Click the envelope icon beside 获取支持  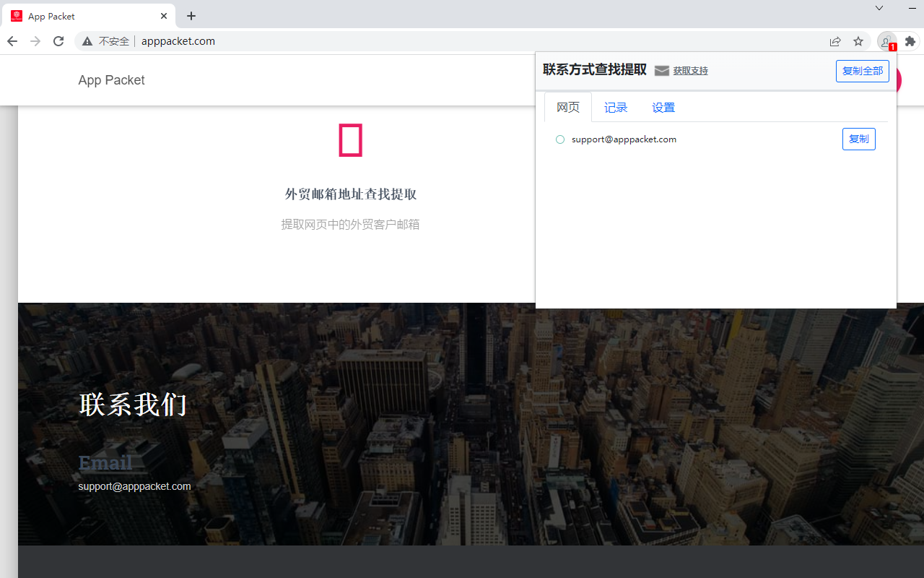[662, 71]
